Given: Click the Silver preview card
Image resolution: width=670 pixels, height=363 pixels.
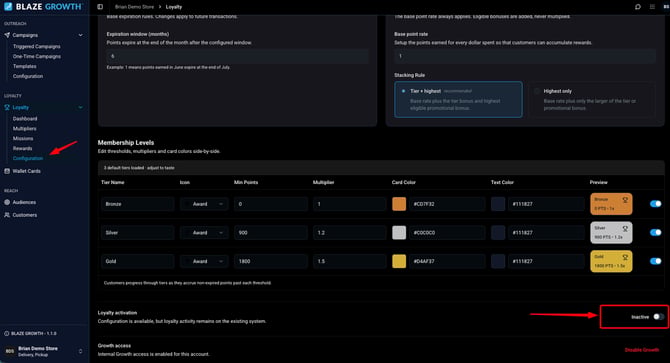Looking at the screenshot, I should coord(611,233).
